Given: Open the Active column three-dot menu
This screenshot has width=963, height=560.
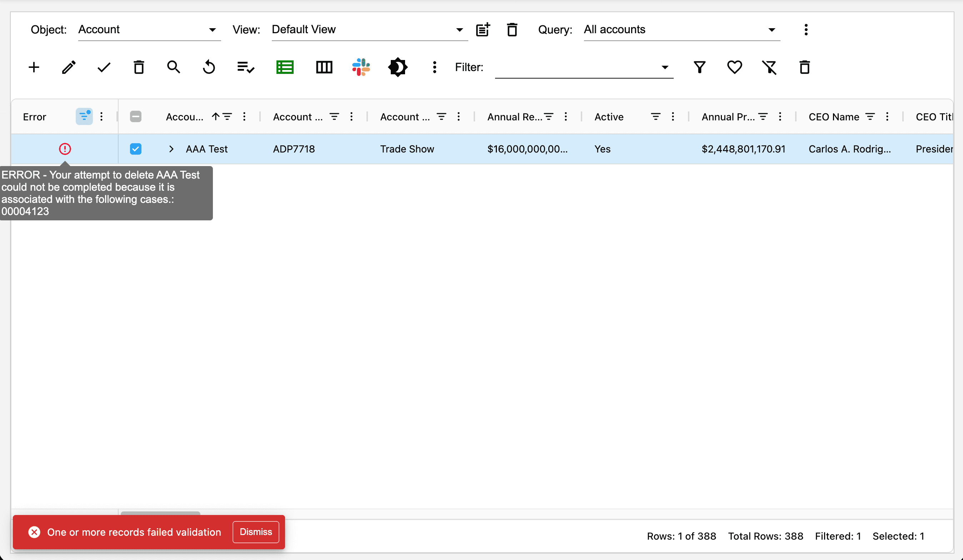Looking at the screenshot, I should pyautogui.click(x=673, y=116).
